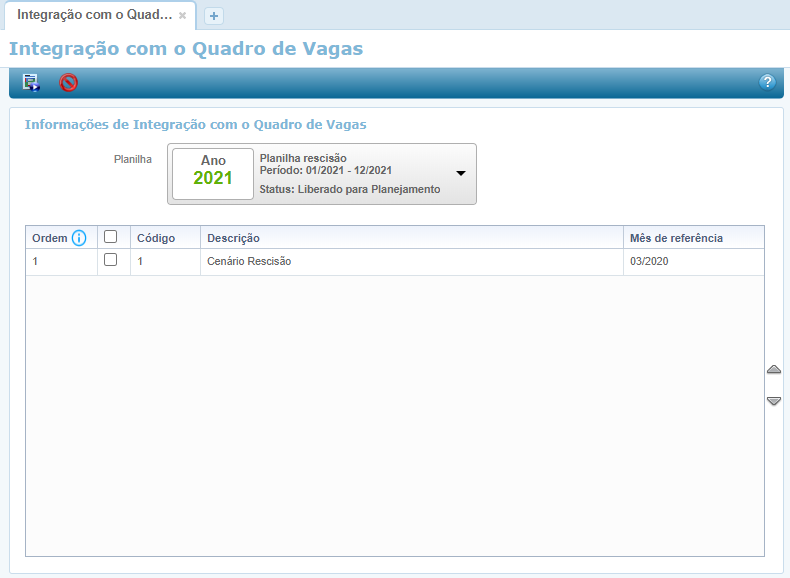Switch to the Integração com o Quad... tab
The width and height of the screenshot is (790, 578).
point(94,16)
